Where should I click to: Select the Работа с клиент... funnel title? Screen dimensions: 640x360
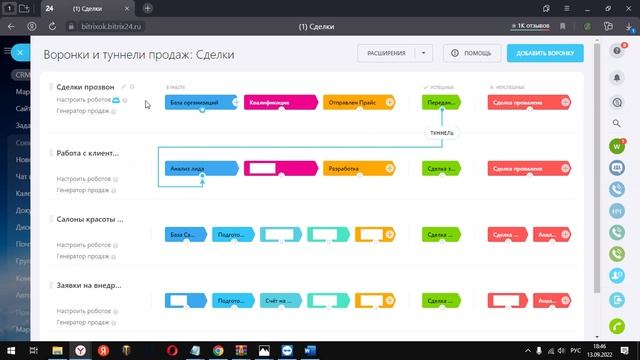(x=88, y=153)
